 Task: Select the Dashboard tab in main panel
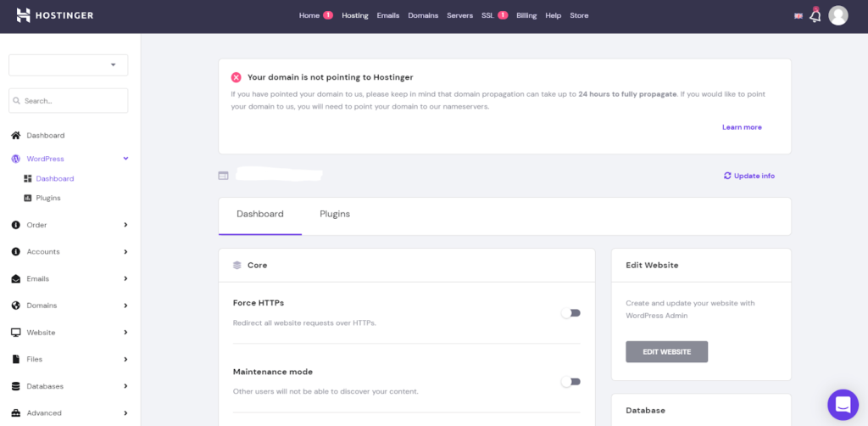[260, 214]
